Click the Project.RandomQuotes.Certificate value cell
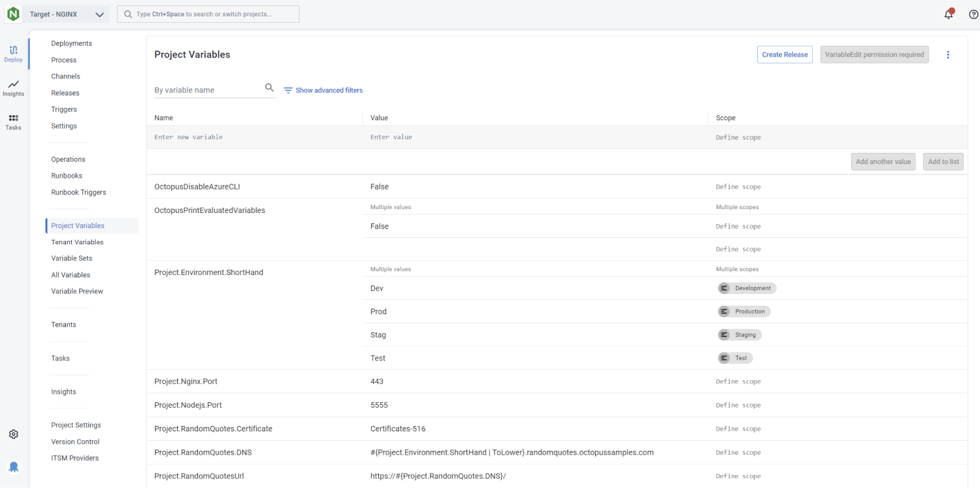980x488 pixels. pyautogui.click(x=398, y=429)
